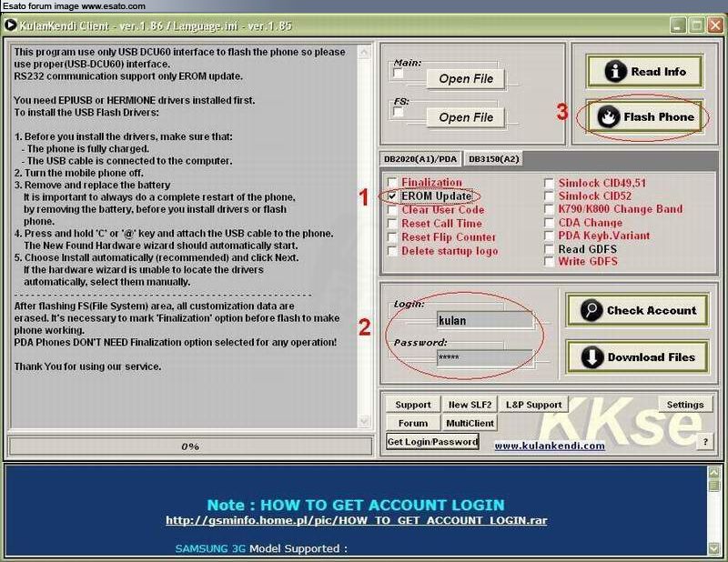Click the 0% progress bar

coord(190,447)
